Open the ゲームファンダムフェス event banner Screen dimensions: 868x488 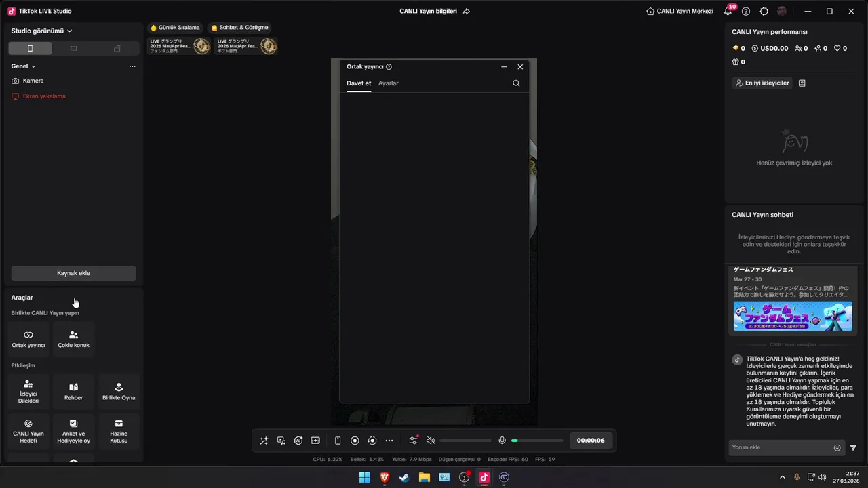[x=793, y=317]
